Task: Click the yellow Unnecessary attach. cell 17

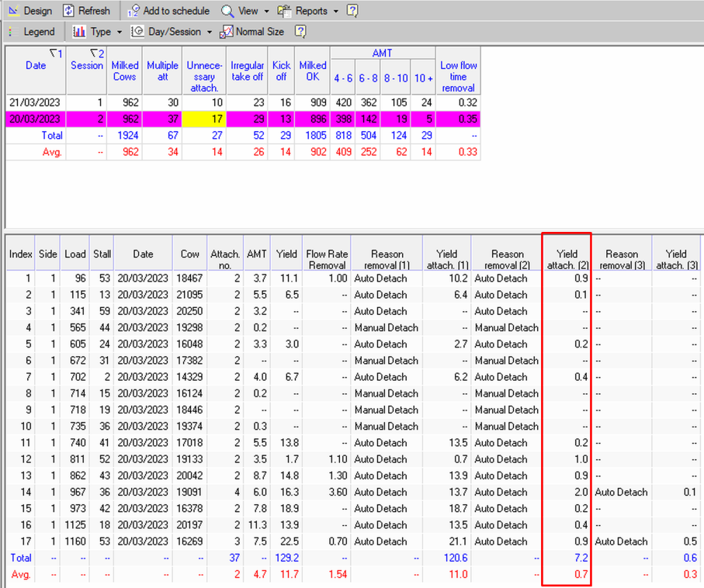Action: point(204,119)
